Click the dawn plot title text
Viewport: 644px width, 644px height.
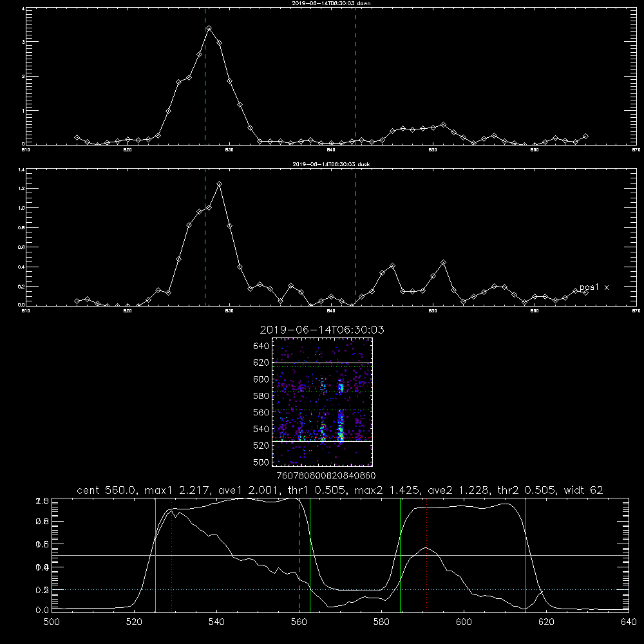click(x=331, y=3)
